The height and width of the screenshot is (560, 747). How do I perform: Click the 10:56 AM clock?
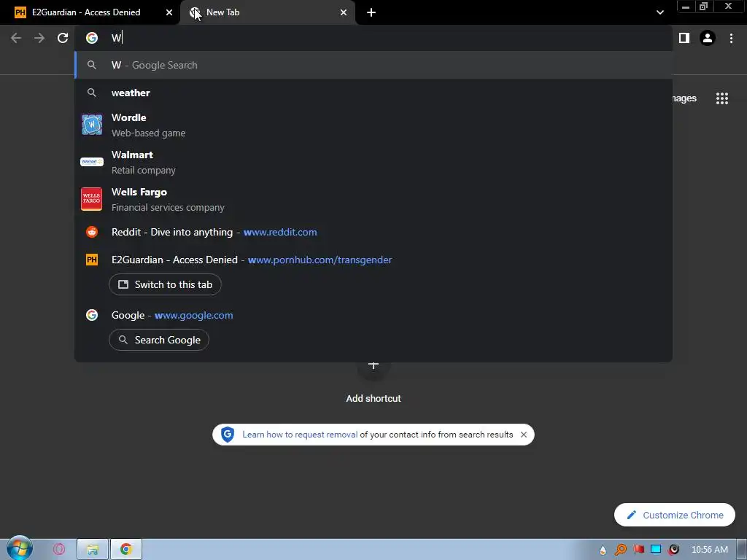(709, 550)
